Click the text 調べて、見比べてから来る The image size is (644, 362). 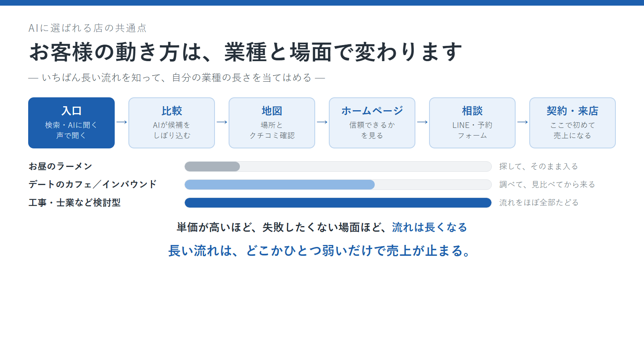(547, 184)
